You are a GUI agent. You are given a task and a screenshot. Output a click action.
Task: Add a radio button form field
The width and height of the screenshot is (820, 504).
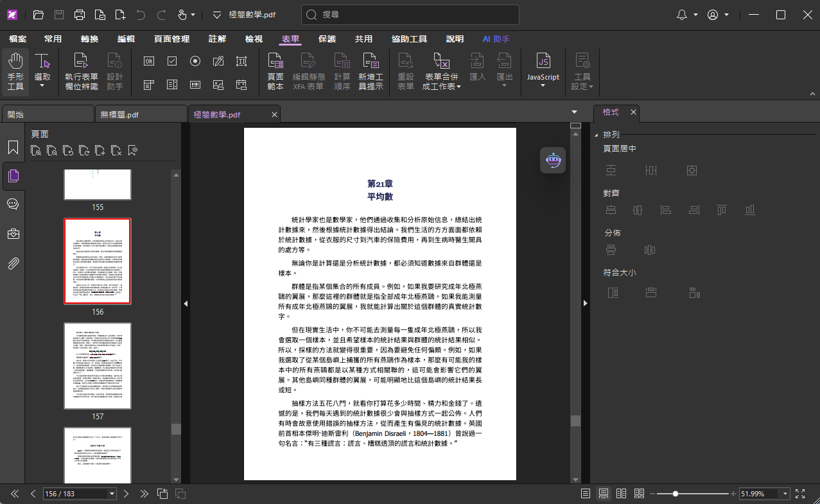pyautogui.click(x=195, y=61)
